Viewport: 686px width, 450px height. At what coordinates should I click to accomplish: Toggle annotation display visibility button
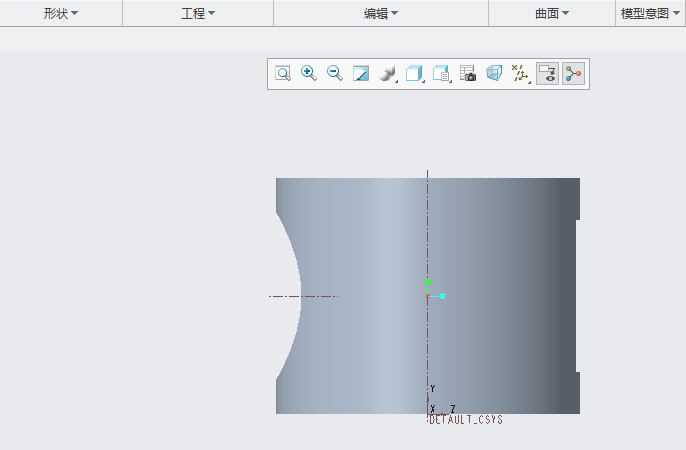(x=547, y=74)
